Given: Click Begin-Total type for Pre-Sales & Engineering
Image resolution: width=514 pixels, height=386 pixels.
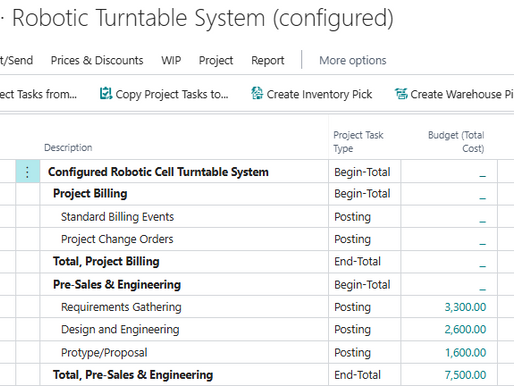Looking at the screenshot, I should coord(362,285).
